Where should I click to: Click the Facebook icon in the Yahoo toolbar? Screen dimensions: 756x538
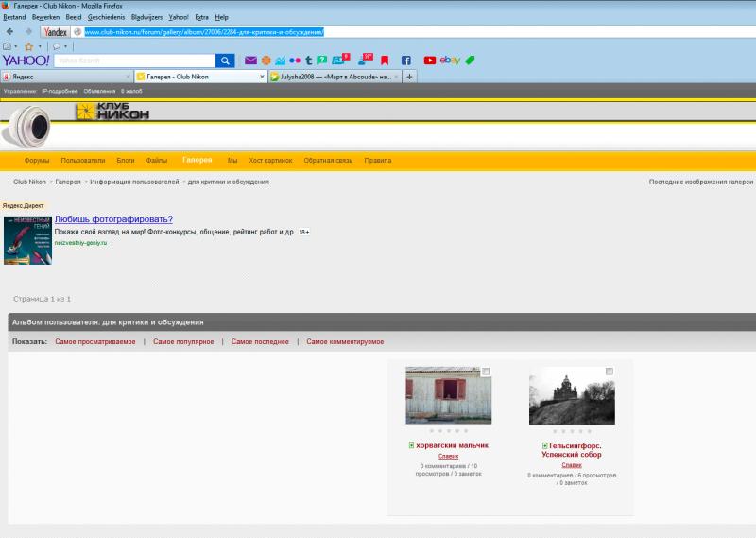tap(406, 61)
